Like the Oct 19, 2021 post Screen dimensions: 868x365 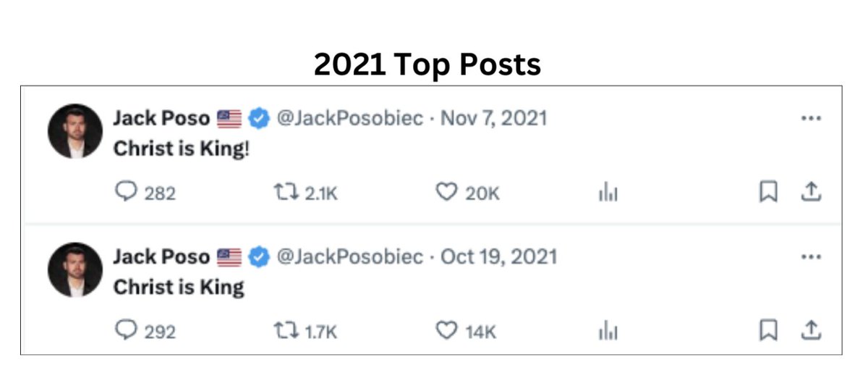pyautogui.click(x=447, y=330)
